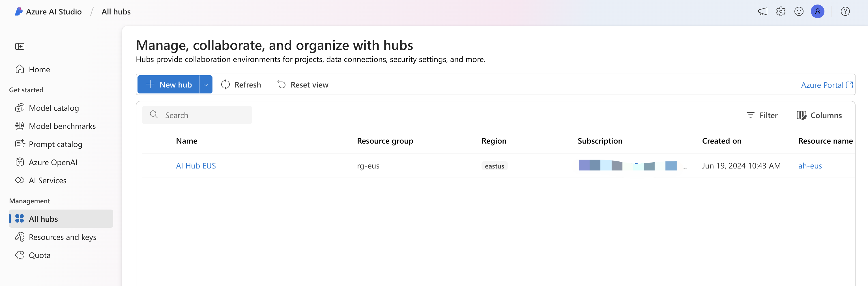The height and width of the screenshot is (286, 868).
Task: Sort by the Subscription column header
Action: tap(600, 141)
